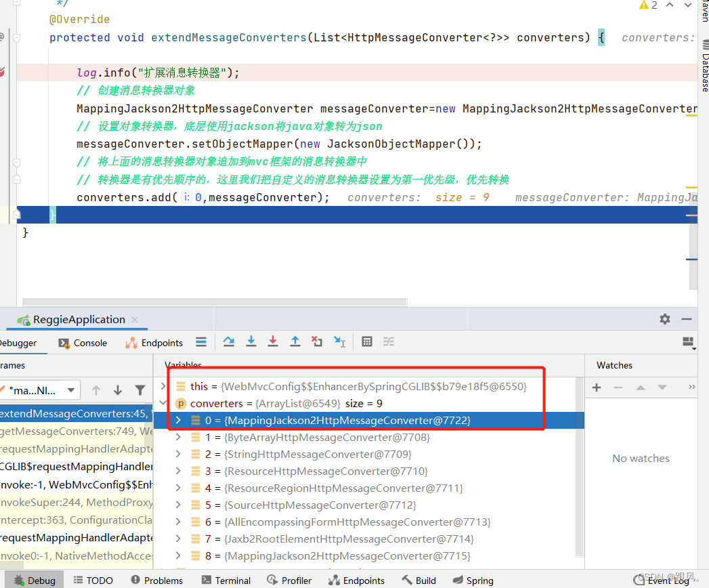The height and width of the screenshot is (588, 709).
Task: Select frame extendMessageConverters:45
Action: tap(76, 413)
